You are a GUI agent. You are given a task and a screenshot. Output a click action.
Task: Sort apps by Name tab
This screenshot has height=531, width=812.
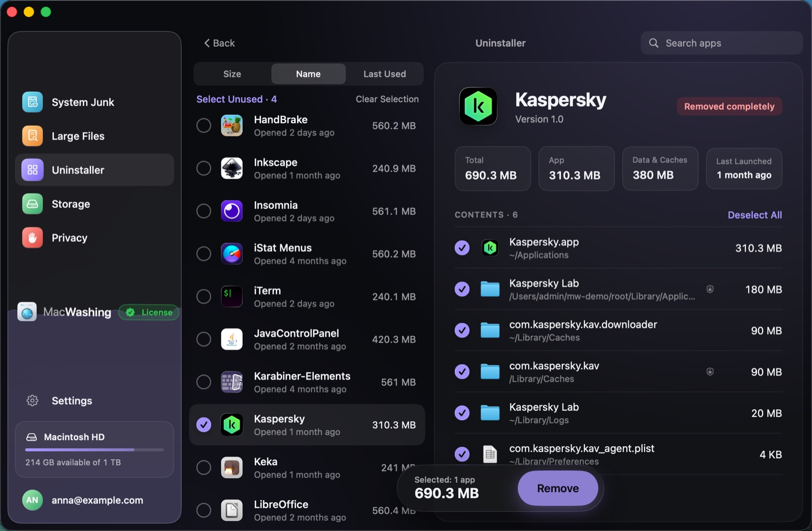pos(308,74)
